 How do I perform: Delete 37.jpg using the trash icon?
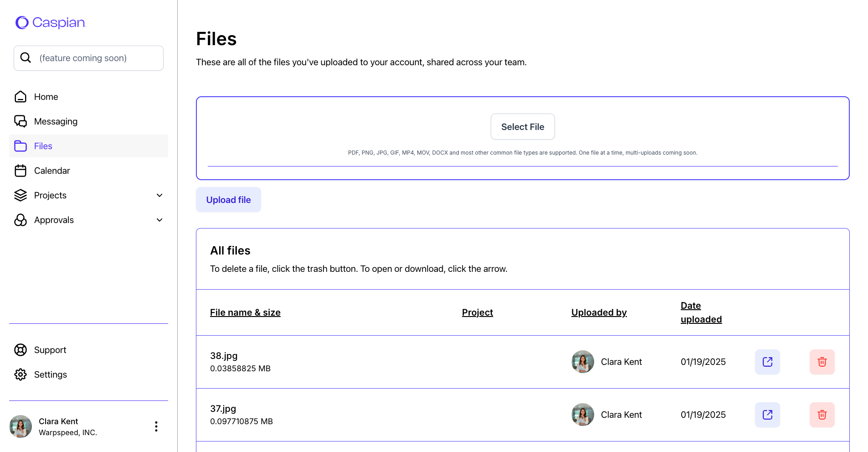point(822,415)
